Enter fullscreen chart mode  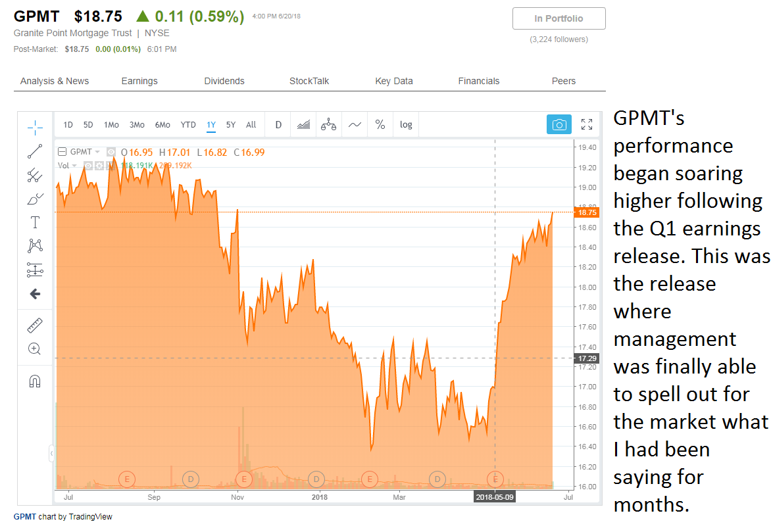pos(587,124)
